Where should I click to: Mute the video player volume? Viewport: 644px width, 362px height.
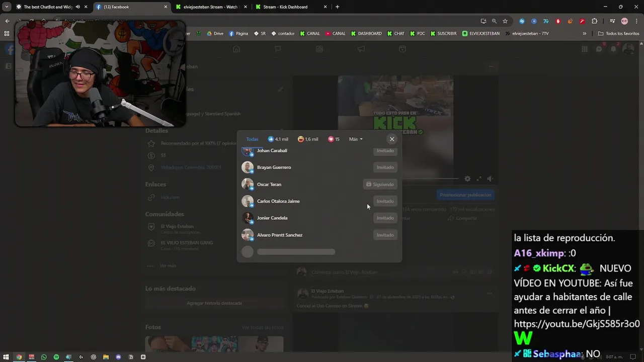pyautogui.click(x=490, y=178)
